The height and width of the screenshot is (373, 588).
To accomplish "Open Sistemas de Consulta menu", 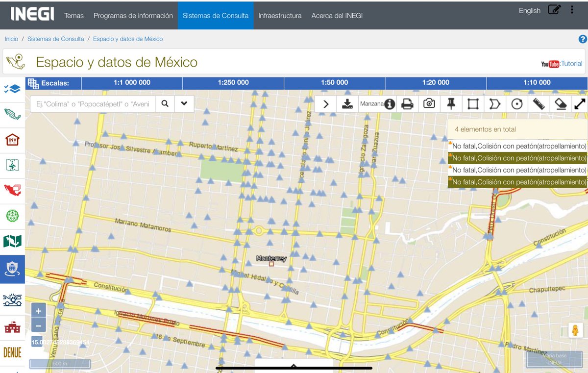I will point(216,16).
